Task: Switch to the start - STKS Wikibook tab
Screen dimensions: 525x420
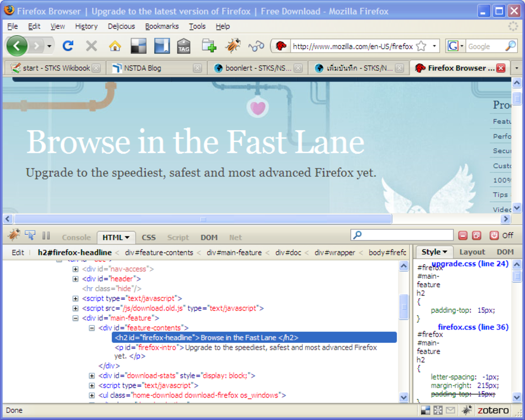Action: (x=55, y=68)
